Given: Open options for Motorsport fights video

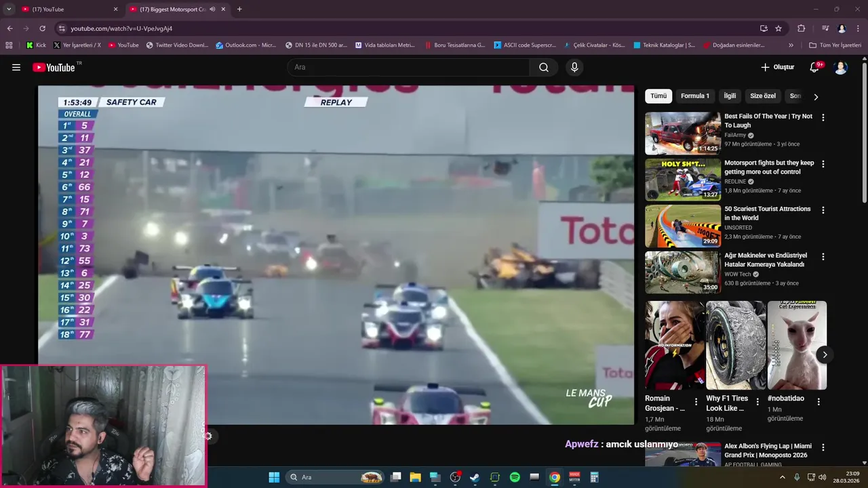Looking at the screenshot, I should coord(823,164).
